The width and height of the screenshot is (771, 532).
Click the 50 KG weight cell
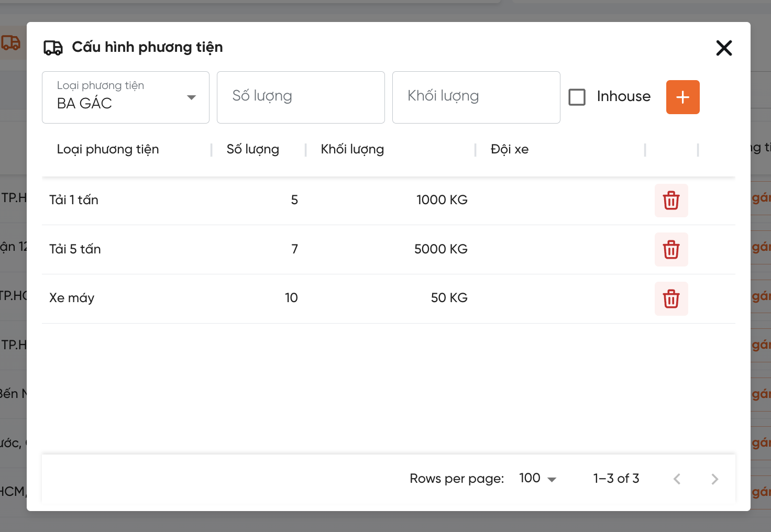[x=449, y=298]
